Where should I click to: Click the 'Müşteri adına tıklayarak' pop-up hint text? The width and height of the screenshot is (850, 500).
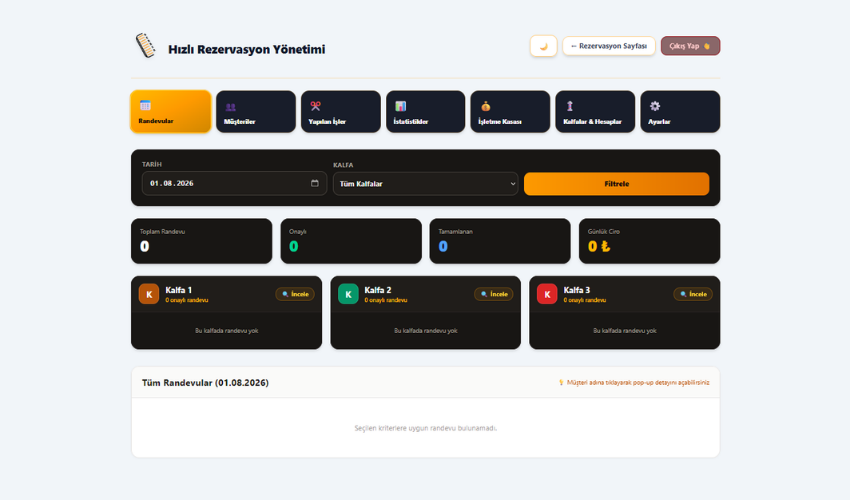(x=634, y=382)
